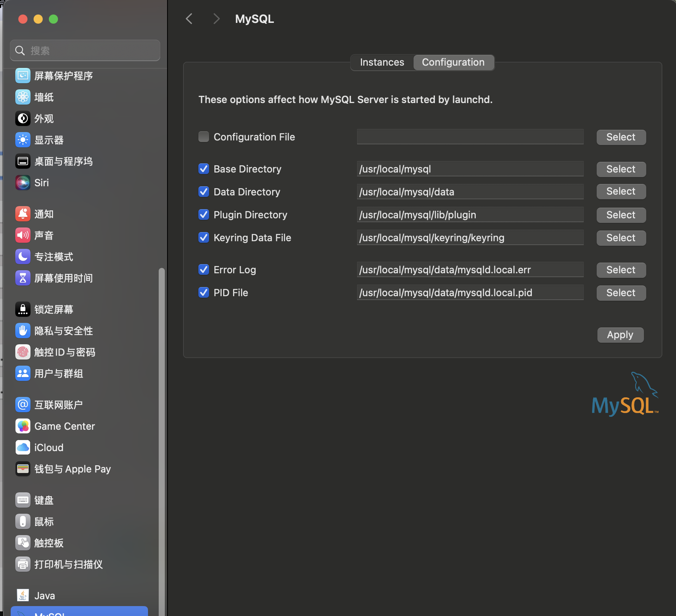This screenshot has width=676, height=616.
Task: Select the 通知 label in sidebar
Action: (44, 214)
